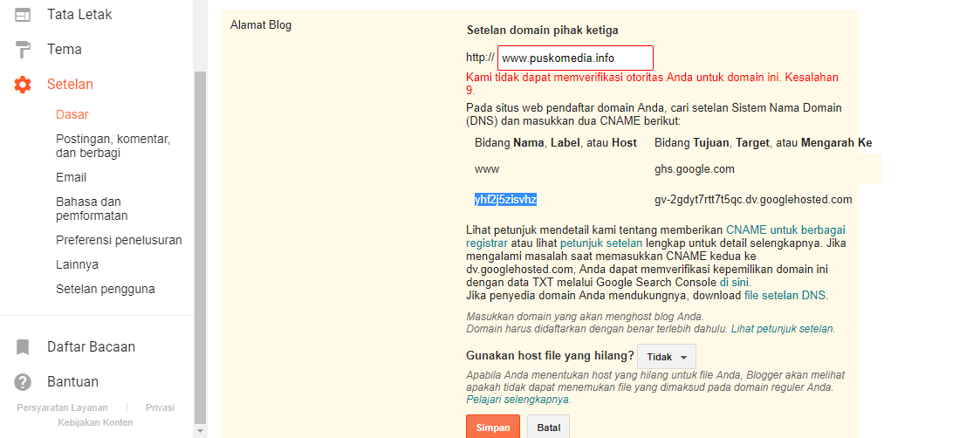Download the file setelan DNS link
This screenshot has height=438, width=980.
(x=785, y=296)
